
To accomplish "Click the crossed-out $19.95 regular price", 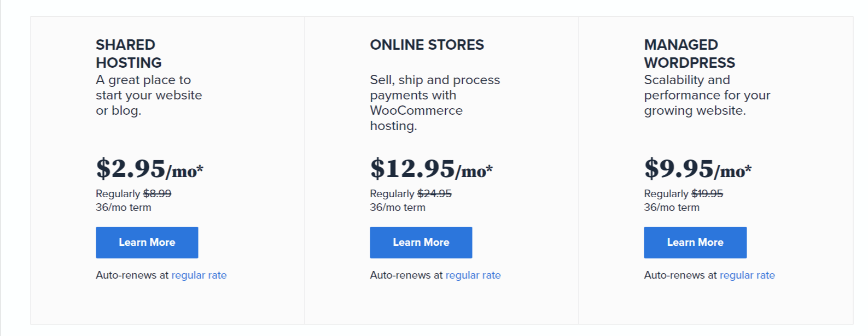I will click(707, 193).
